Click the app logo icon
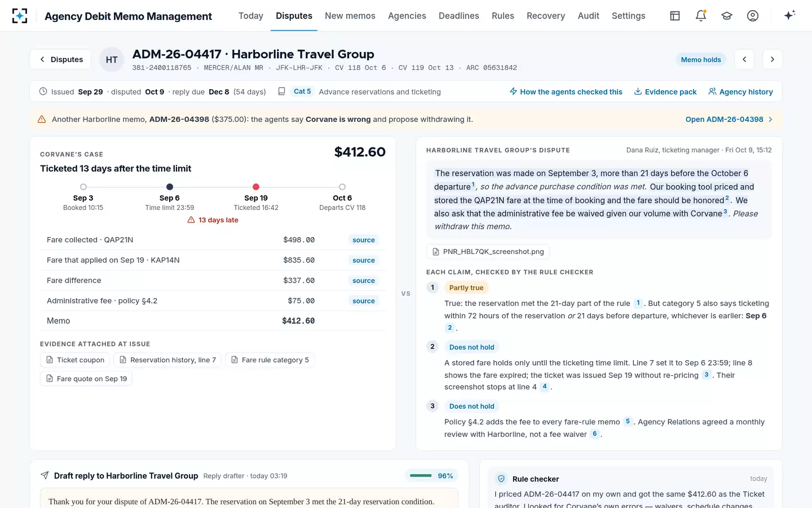812x508 pixels. click(20, 16)
